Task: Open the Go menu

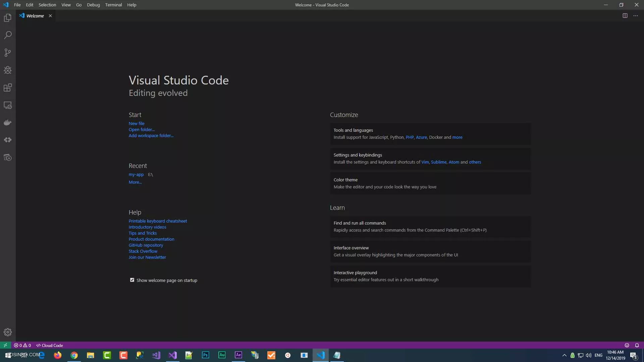Action: click(x=79, y=5)
